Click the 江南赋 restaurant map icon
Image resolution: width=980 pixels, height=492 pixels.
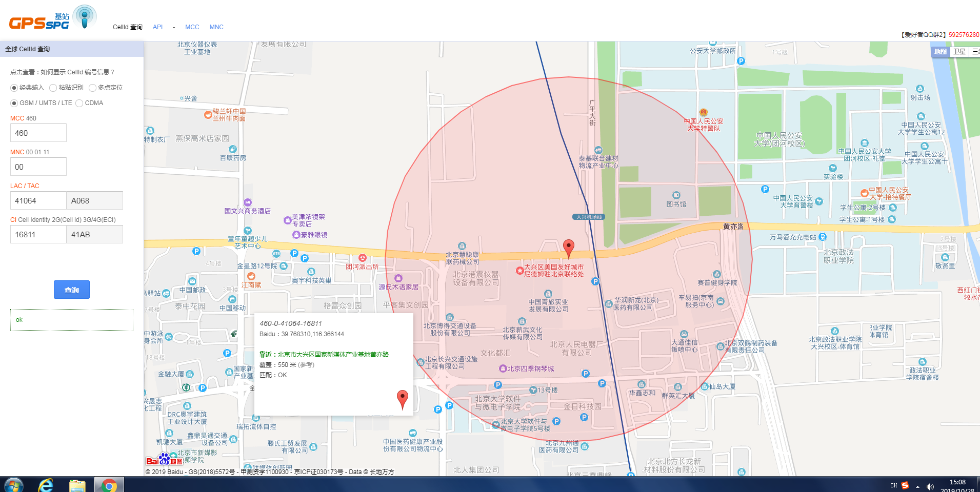251,276
